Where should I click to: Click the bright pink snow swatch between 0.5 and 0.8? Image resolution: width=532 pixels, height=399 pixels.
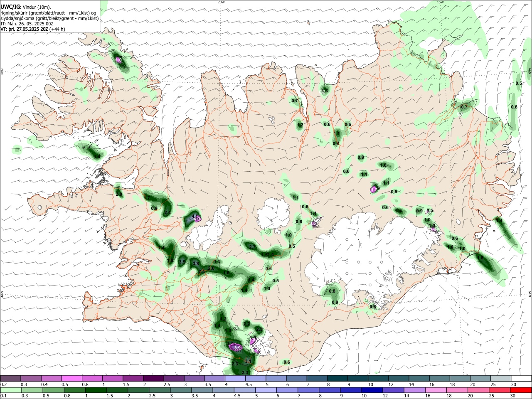pos(71,378)
